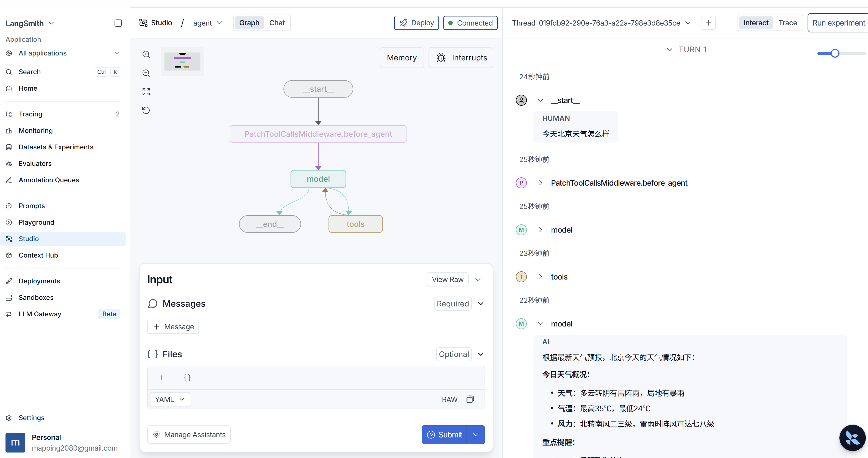
Task: Zoom out of the graph canvas
Action: click(x=146, y=73)
